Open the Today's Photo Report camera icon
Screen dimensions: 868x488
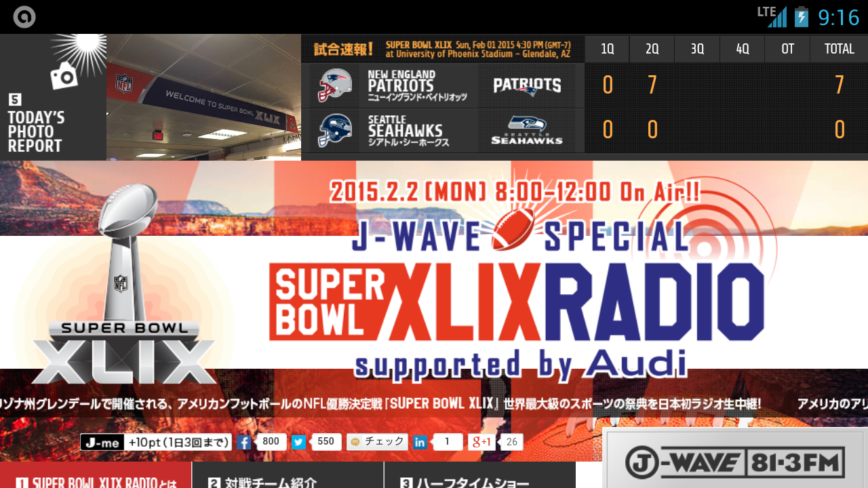point(64,76)
